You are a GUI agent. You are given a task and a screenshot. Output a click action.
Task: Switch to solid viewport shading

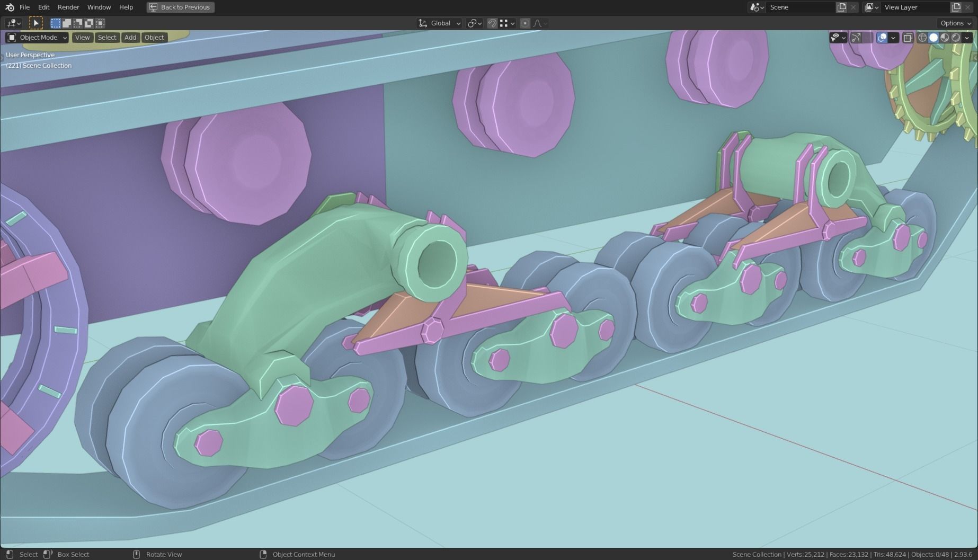933,37
